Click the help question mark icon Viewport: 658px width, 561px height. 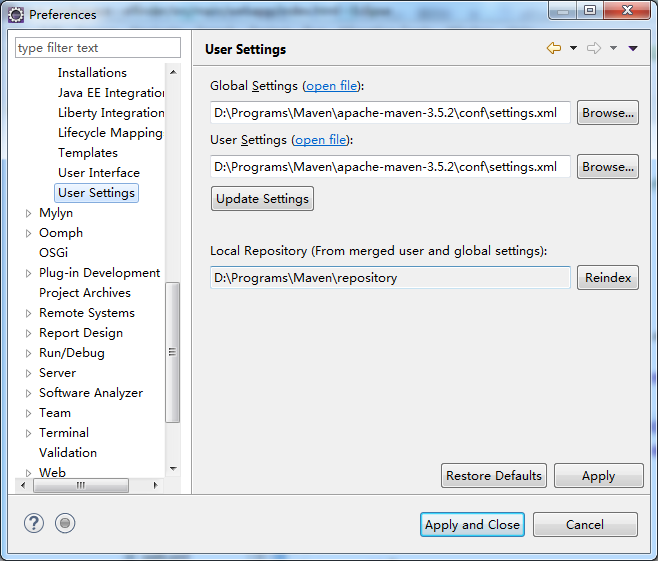[x=34, y=523]
